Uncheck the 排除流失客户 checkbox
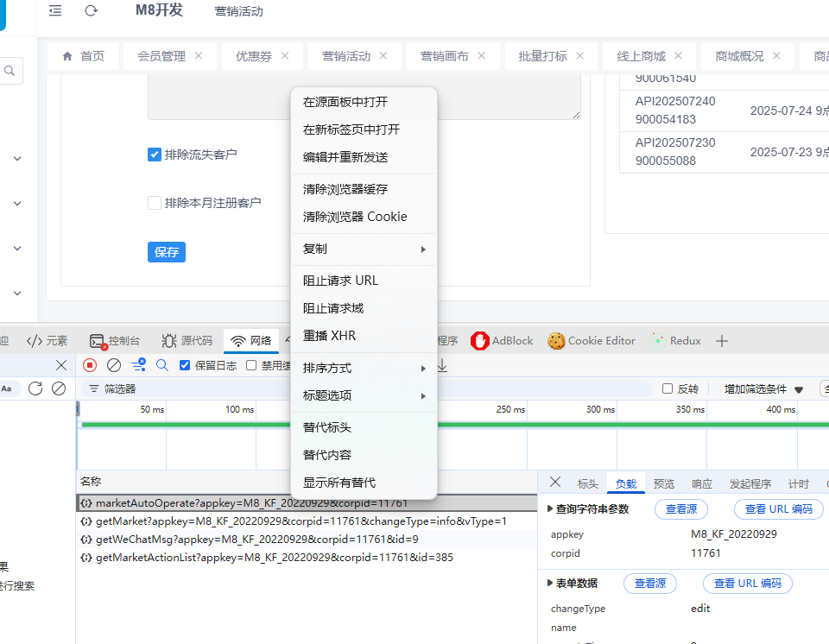 (155, 155)
